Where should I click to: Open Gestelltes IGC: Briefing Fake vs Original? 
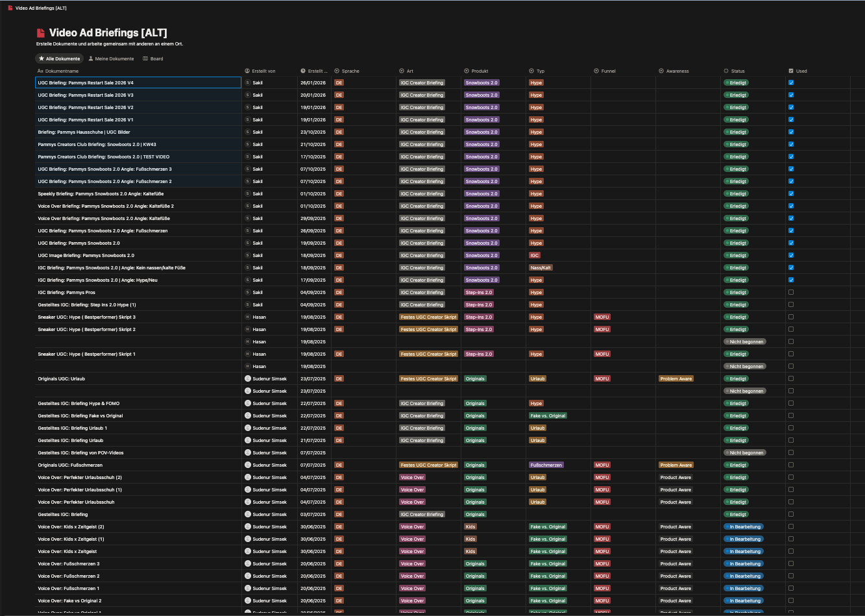[x=80, y=415]
